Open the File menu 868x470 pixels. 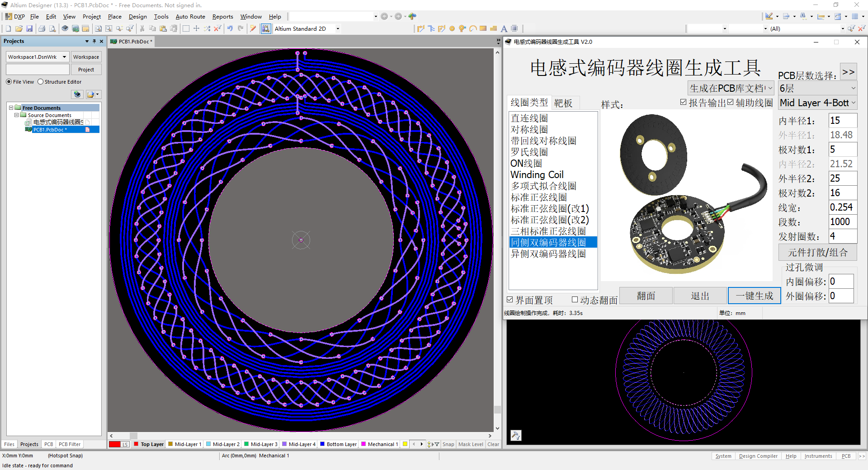[34, 17]
